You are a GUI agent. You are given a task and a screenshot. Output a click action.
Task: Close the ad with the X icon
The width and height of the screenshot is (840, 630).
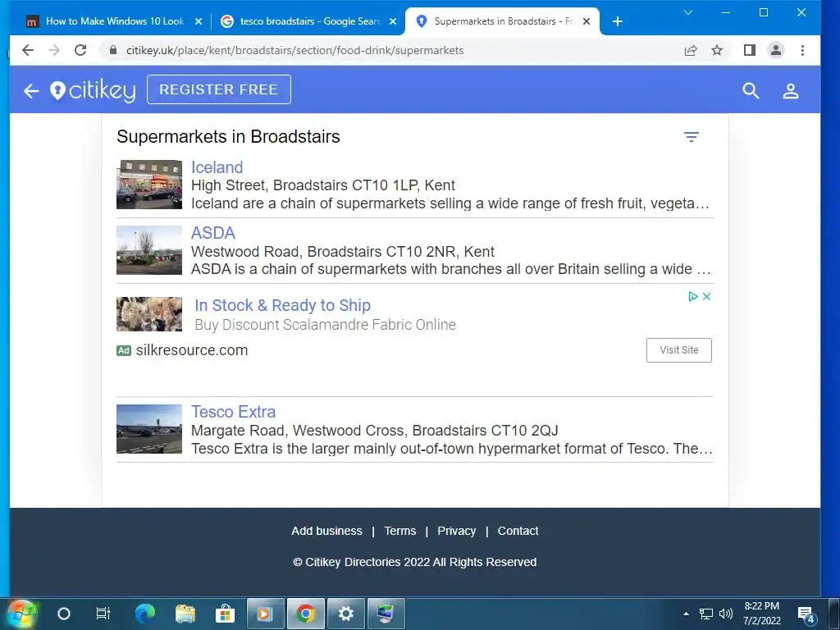coord(706,296)
